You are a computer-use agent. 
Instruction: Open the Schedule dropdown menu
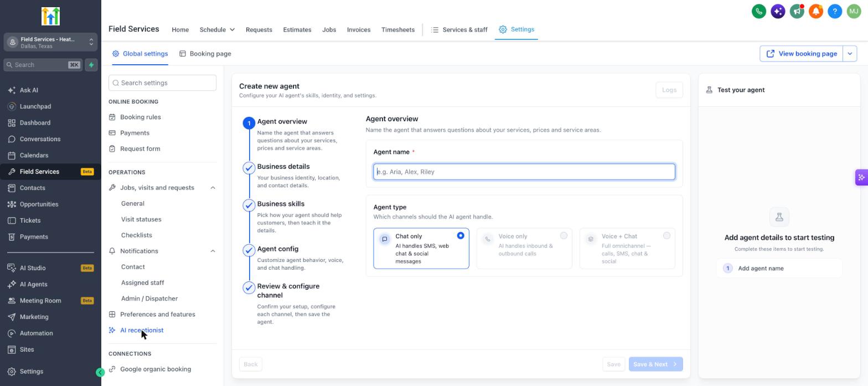click(217, 30)
